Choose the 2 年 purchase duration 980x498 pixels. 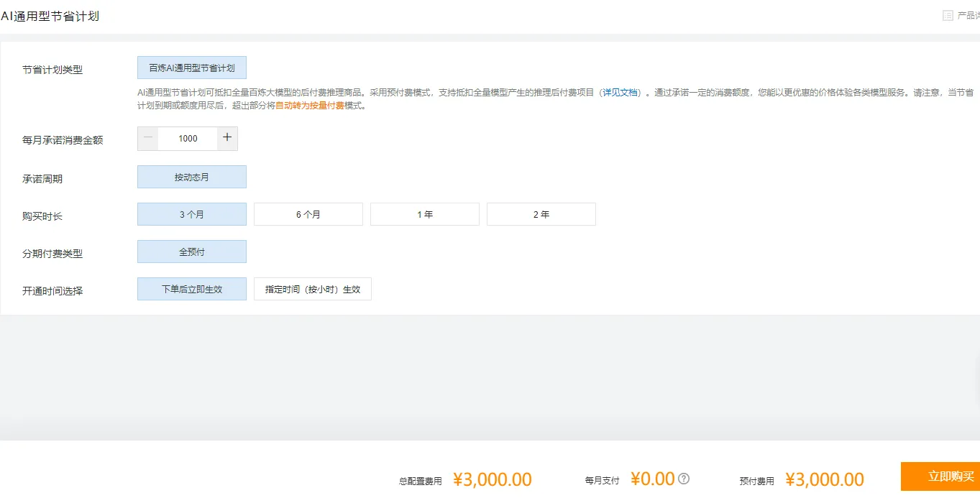pos(541,213)
